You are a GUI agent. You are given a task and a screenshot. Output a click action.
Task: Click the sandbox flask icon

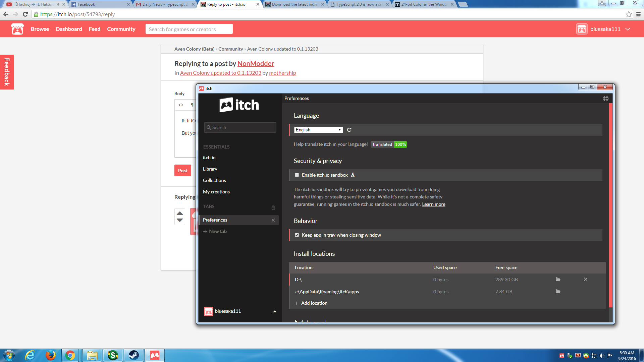353,175
